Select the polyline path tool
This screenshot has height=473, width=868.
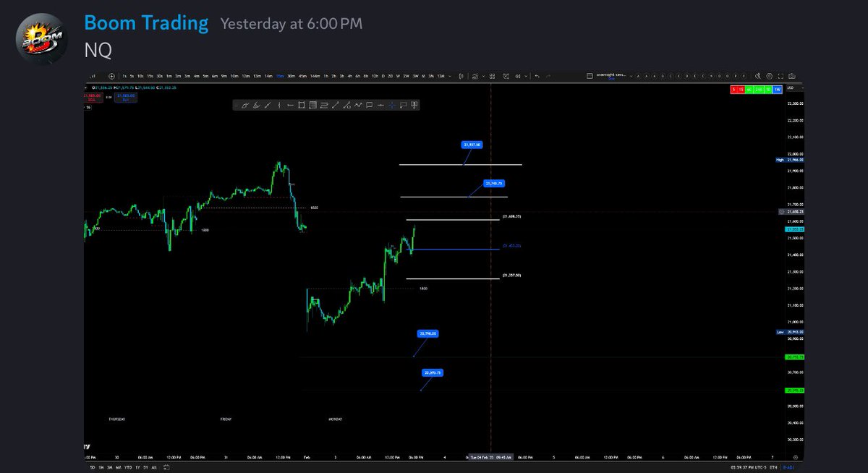point(357,105)
